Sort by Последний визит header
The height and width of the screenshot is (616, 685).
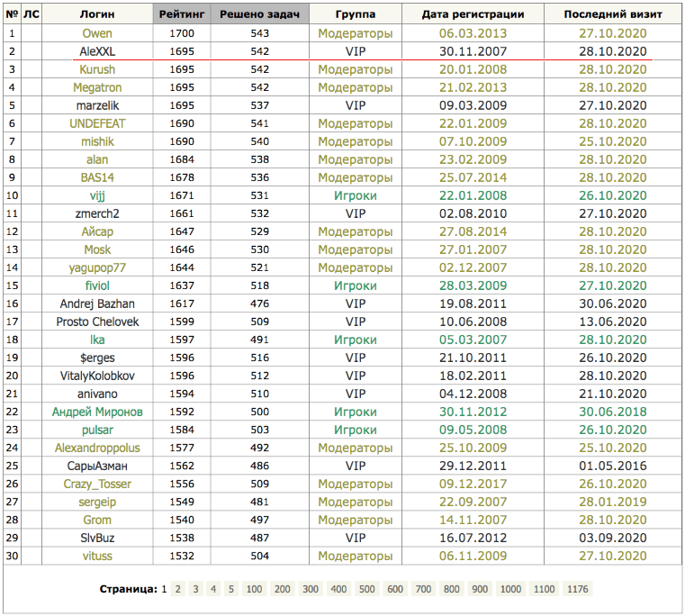(x=613, y=15)
